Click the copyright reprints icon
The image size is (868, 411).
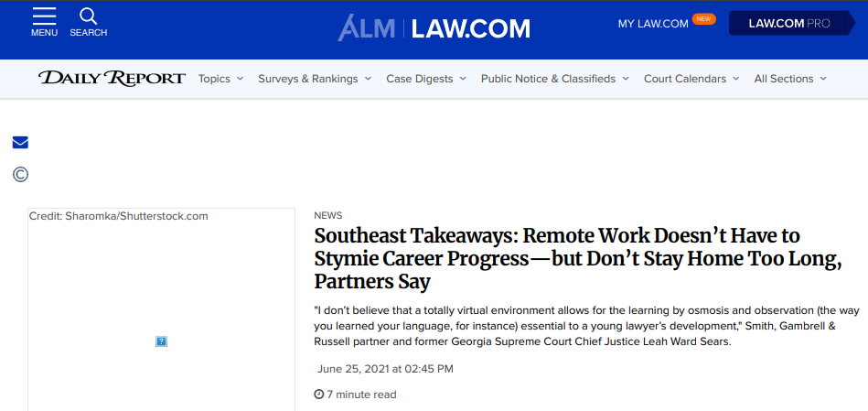(x=20, y=175)
